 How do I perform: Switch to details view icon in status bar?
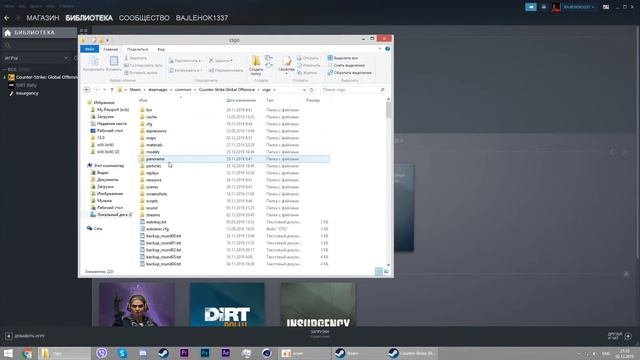click(x=379, y=271)
